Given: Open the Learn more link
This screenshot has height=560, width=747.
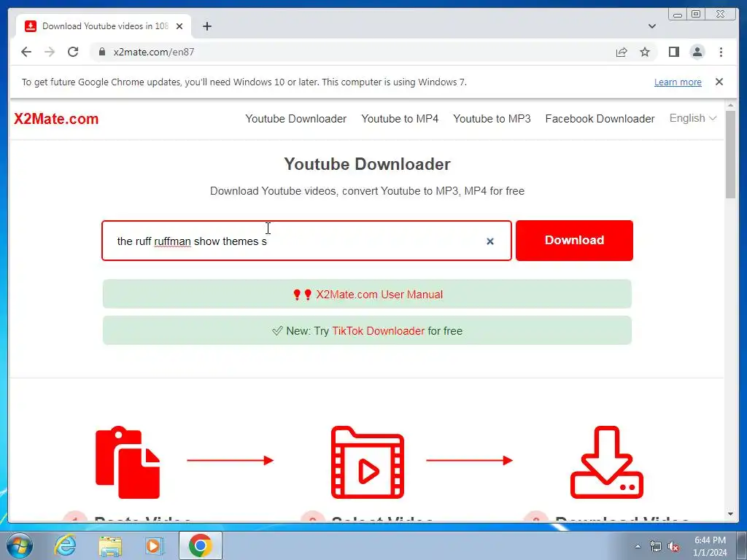Looking at the screenshot, I should pyautogui.click(x=678, y=82).
